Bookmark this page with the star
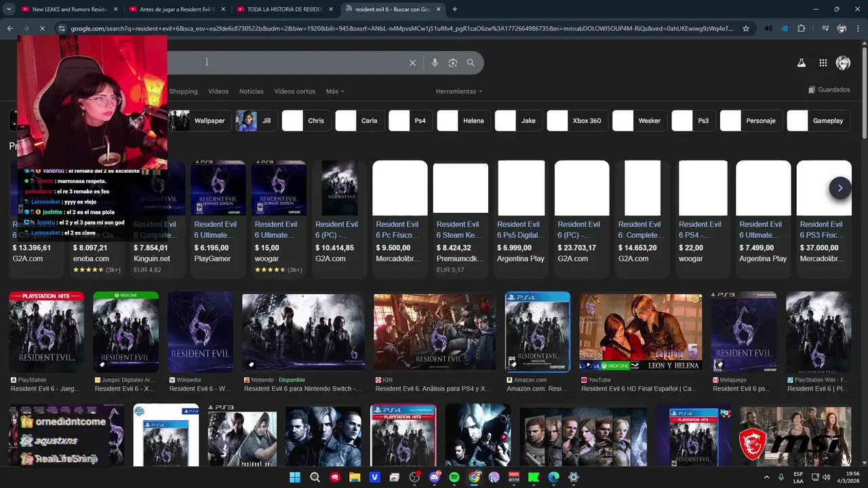The image size is (868, 488). [746, 28]
